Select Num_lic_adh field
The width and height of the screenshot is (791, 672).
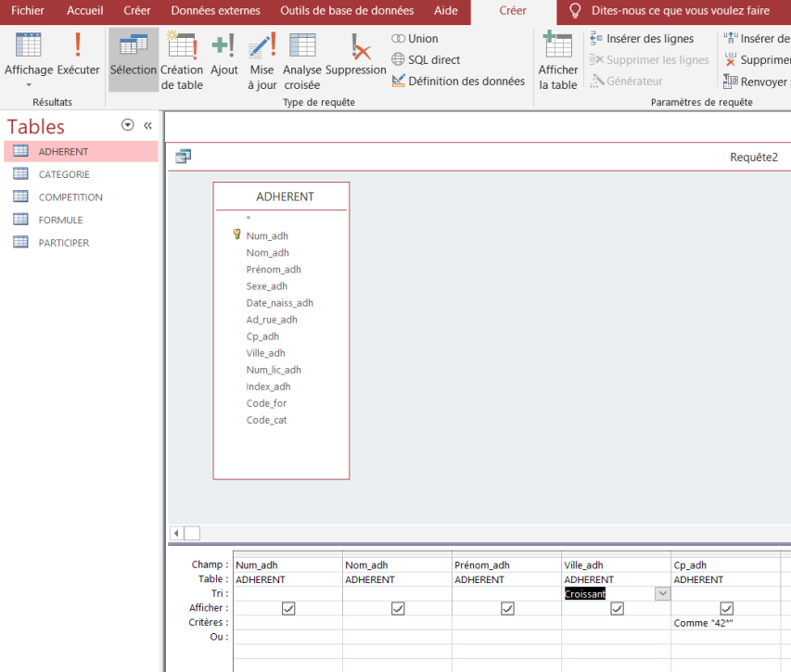(x=274, y=370)
